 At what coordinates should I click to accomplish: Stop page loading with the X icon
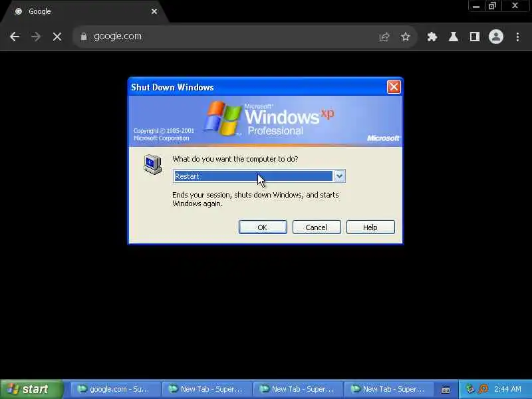tap(57, 37)
